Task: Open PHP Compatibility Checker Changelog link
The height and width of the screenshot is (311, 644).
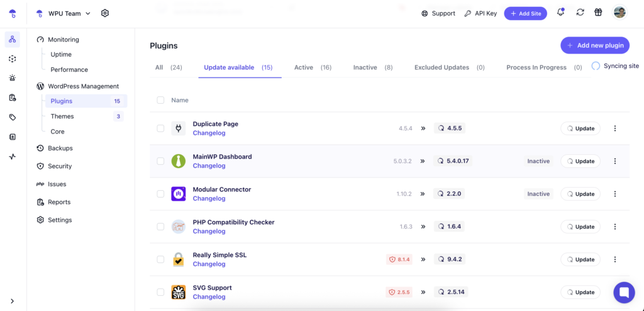Action: point(209,231)
